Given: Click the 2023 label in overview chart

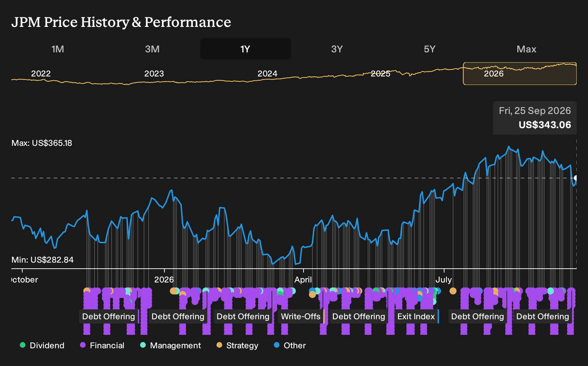Looking at the screenshot, I should click(x=154, y=74).
